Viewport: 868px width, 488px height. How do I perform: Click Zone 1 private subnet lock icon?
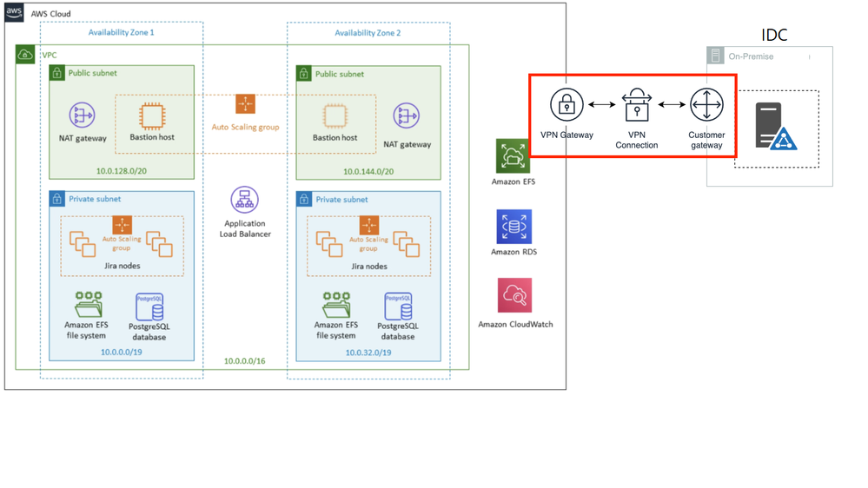coord(57,199)
